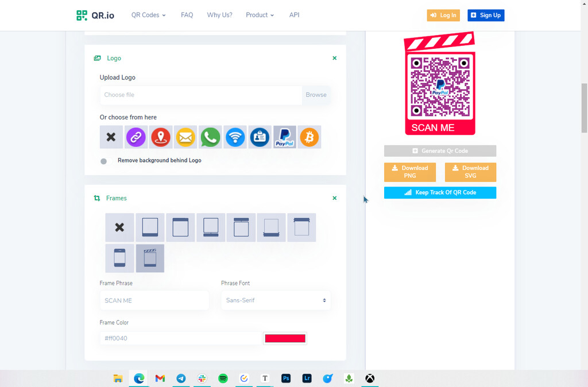Enable Remove background behind Logo
Screen dimensions: 588x387
point(104,161)
